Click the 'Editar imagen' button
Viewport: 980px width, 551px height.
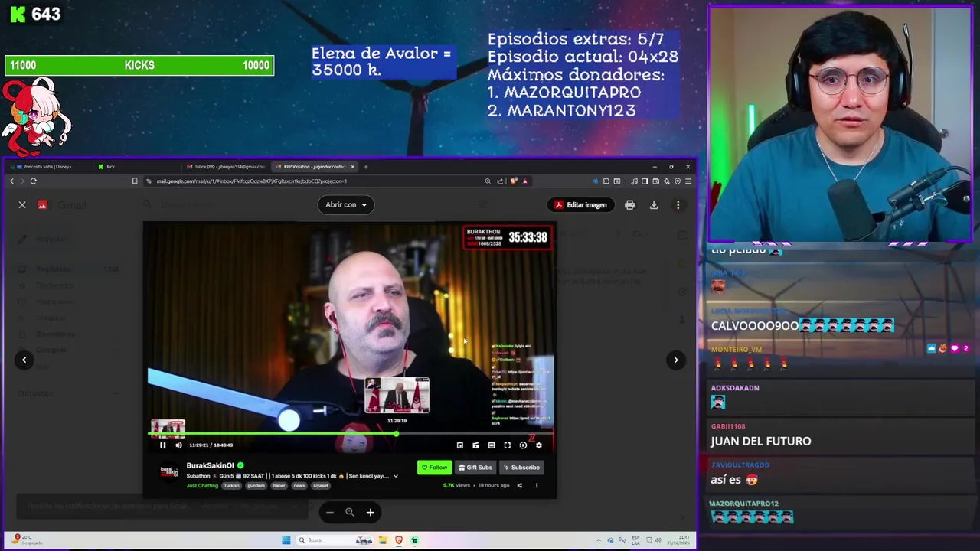[x=580, y=204]
